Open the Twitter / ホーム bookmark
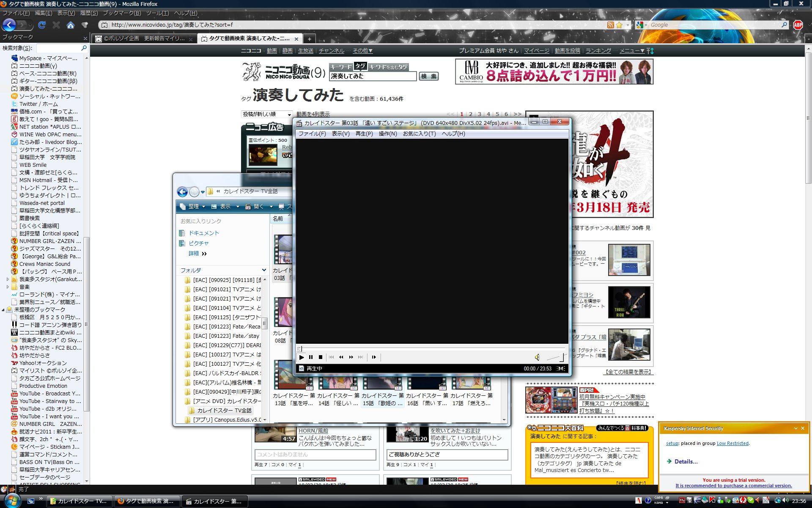812x508 pixels. [x=38, y=104]
